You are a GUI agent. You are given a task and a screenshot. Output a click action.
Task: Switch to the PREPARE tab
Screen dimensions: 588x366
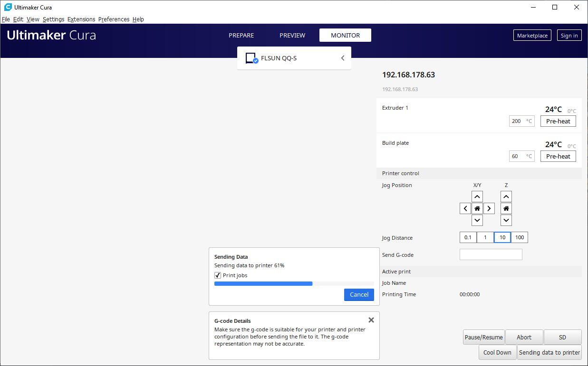tap(241, 35)
